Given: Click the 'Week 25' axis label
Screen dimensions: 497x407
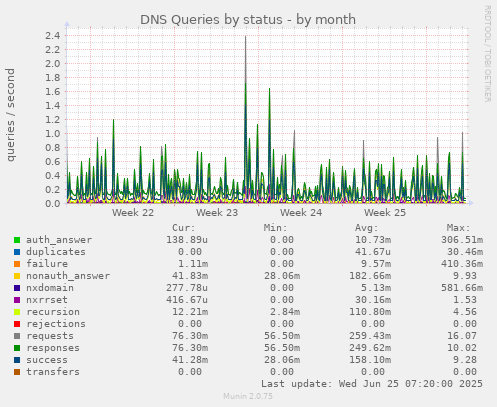Looking at the screenshot, I should pyautogui.click(x=385, y=213).
